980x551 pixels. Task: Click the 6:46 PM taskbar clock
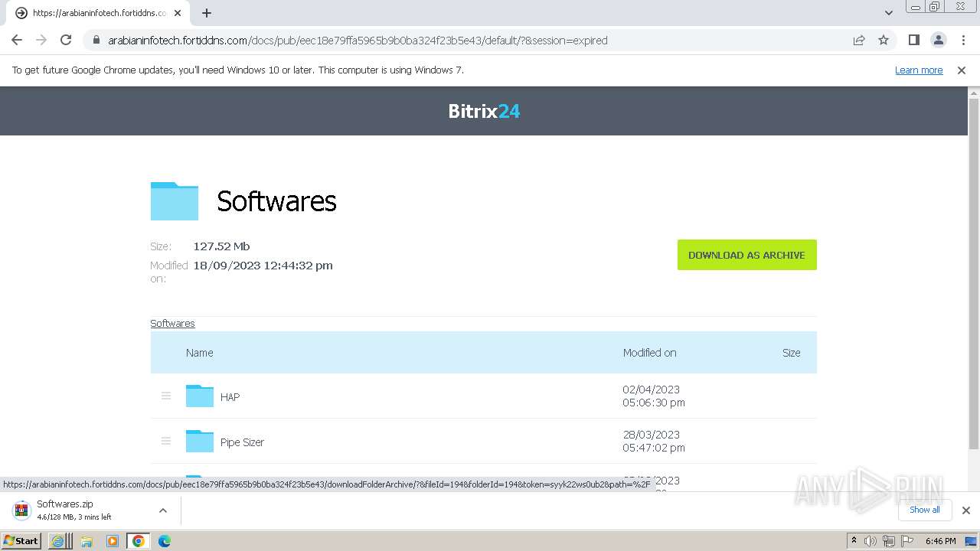[940, 540]
